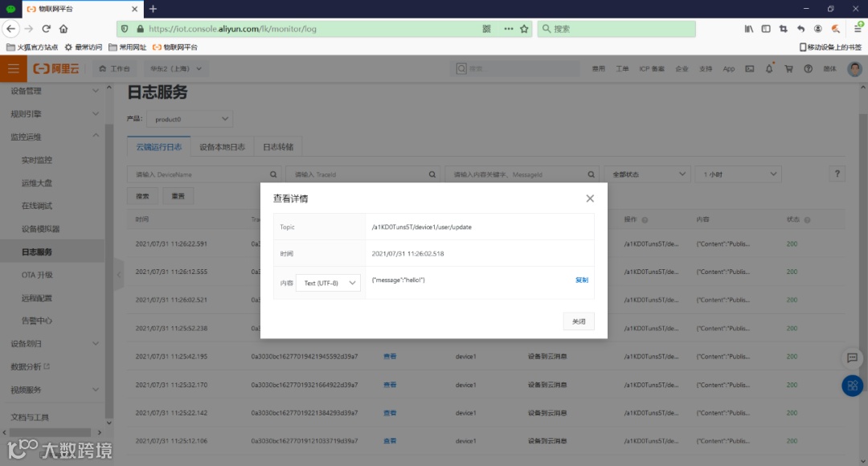Click the screenshot crop tool icon
This screenshot has height=466, width=868.
click(784, 29)
